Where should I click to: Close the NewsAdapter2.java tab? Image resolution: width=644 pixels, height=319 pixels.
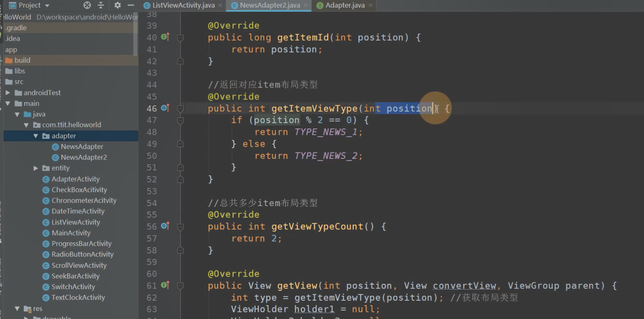[306, 6]
